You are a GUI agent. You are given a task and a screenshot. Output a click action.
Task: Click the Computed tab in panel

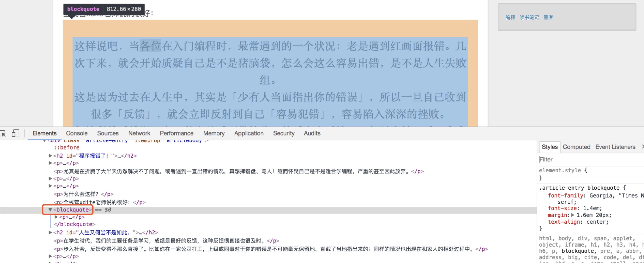(577, 147)
